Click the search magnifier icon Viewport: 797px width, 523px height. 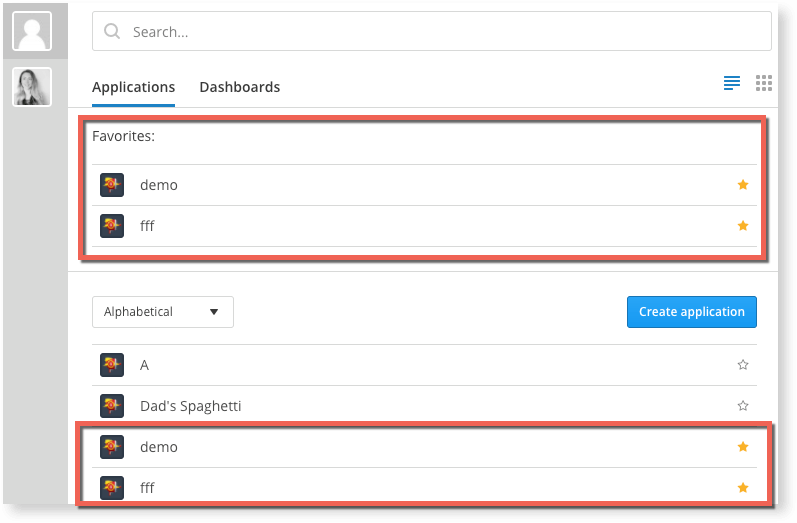[113, 32]
